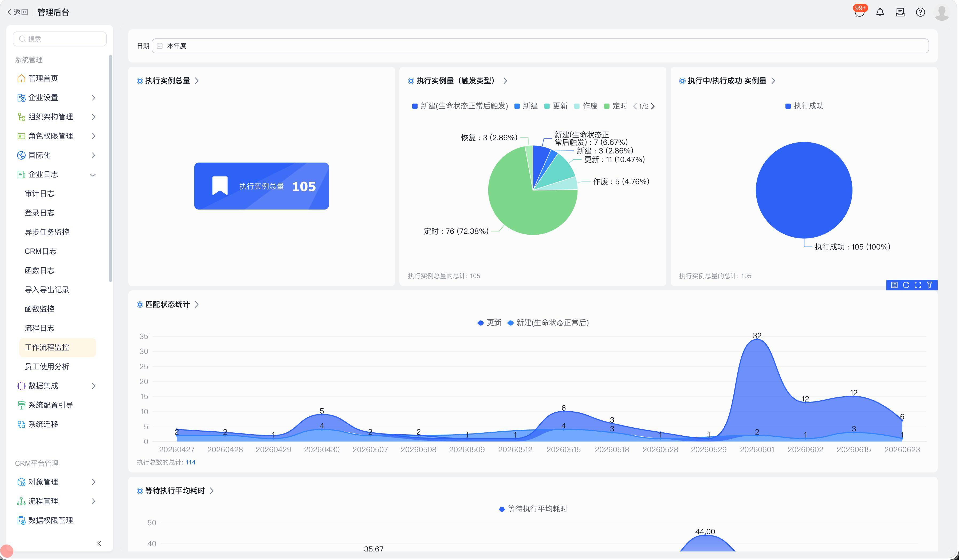This screenshot has width=959, height=560.
Task: Toggle the 执行成功 legend item
Action: point(804,106)
